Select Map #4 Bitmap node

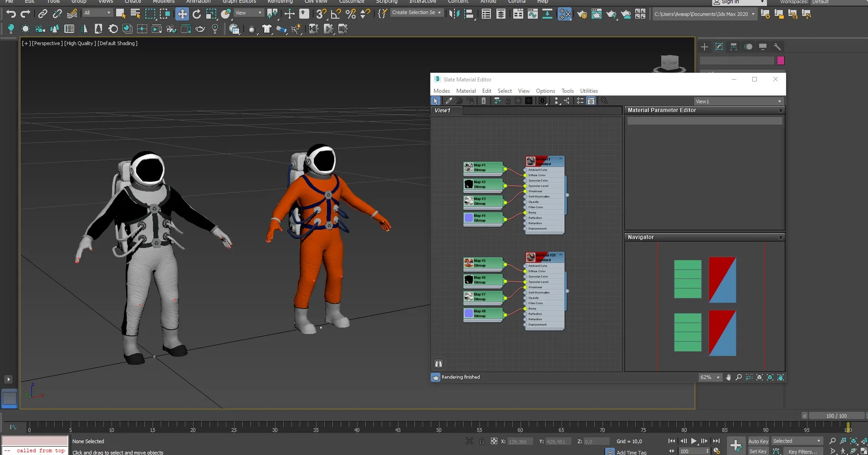(x=483, y=218)
